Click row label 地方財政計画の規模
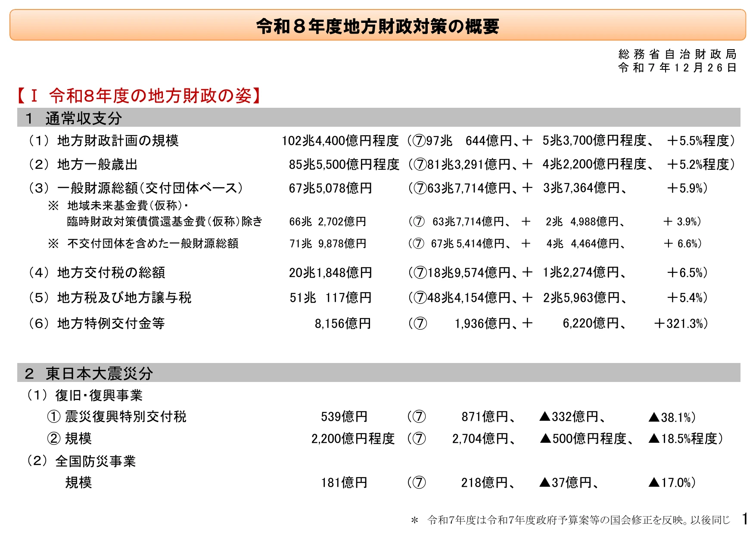The width and height of the screenshot is (756, 535). tap(118, 141)
